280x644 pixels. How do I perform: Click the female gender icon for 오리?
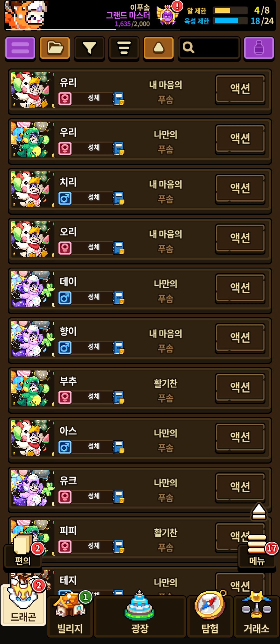[65, 248]
